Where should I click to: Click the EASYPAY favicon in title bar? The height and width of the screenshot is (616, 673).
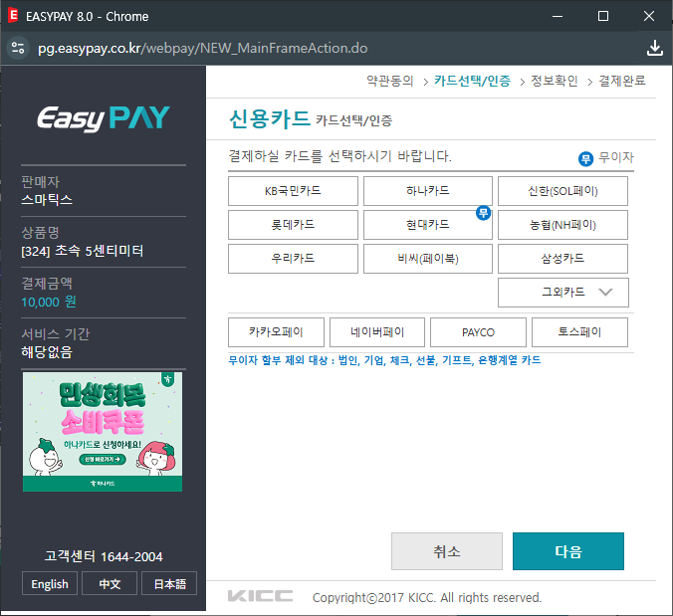click(13, 16)
